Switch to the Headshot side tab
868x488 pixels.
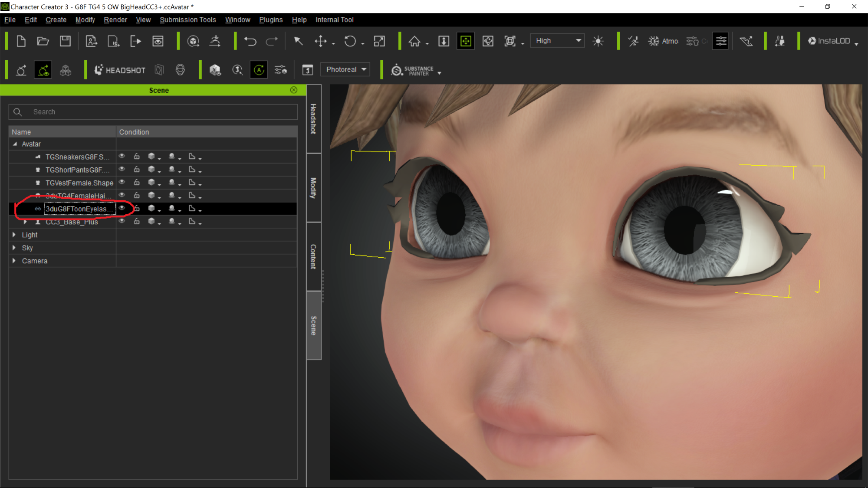click(313, 118)
